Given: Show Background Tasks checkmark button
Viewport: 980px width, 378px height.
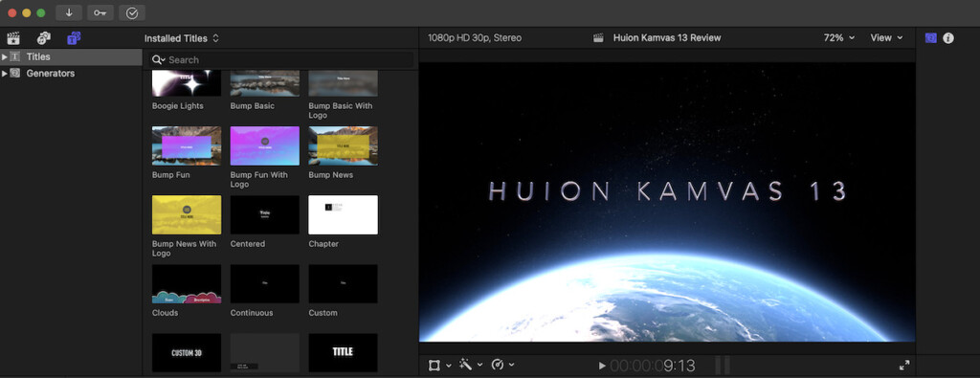Looking at the screenshot, I should tap(132, 12).
